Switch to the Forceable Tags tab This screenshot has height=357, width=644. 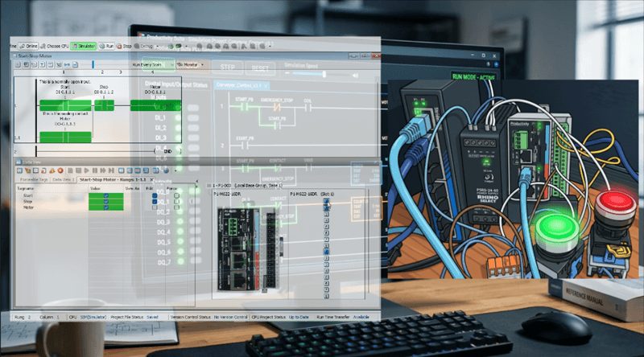34,180
